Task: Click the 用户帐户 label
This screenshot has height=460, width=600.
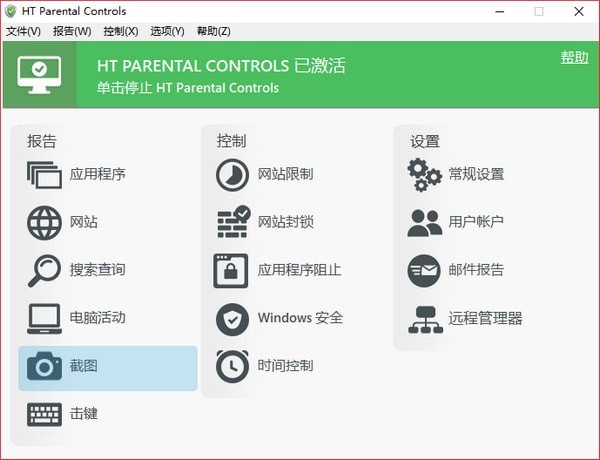Action: (476, 222)
